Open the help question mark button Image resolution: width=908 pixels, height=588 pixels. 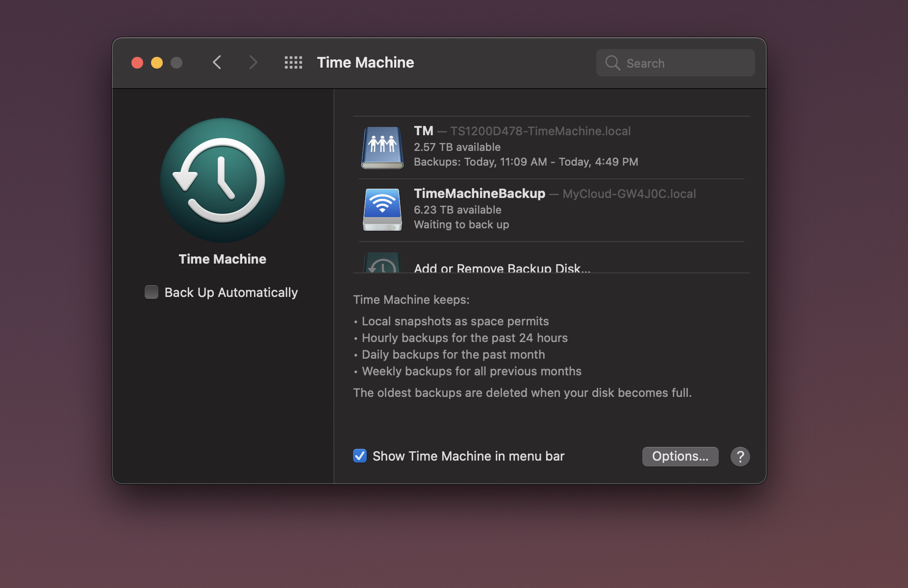(740, 457)
